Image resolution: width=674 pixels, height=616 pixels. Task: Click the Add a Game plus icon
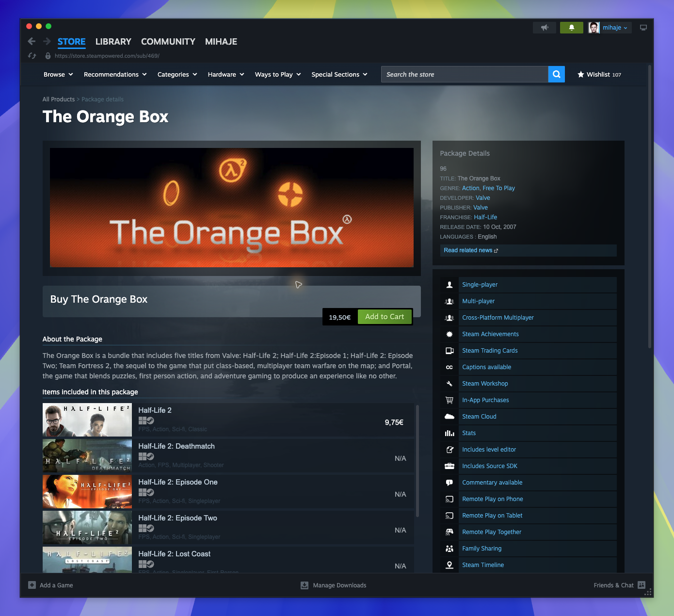(x=32, y=585)
